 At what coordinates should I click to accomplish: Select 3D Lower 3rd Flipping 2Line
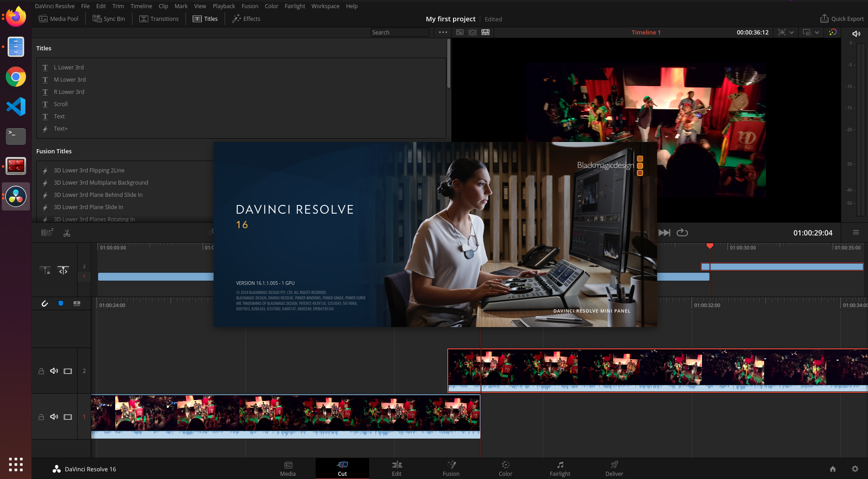[89, 170]
